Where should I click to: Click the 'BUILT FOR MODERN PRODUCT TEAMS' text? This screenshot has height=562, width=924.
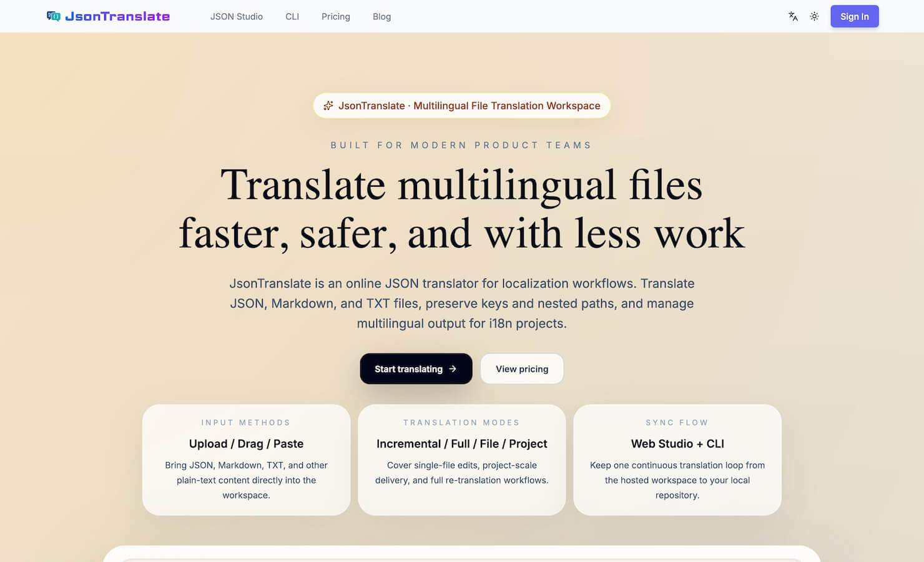coord(461,145)
